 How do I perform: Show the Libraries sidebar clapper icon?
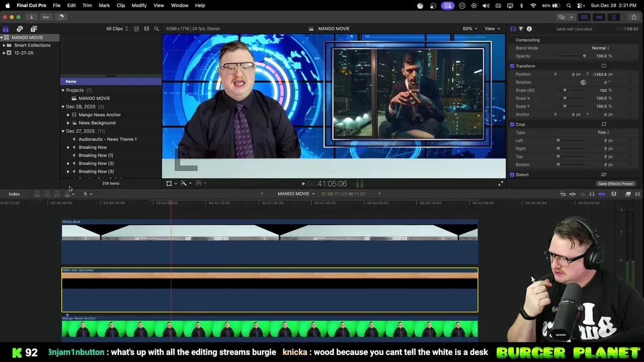point(6,29)
